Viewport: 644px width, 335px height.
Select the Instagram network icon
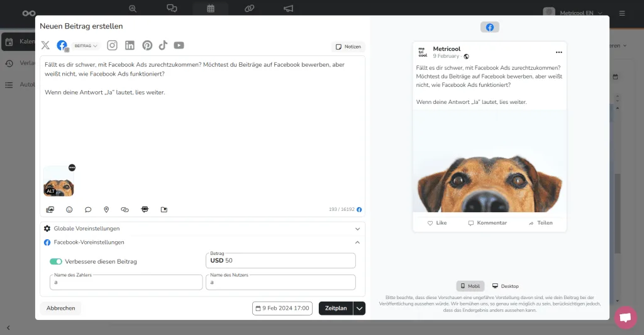112,45
